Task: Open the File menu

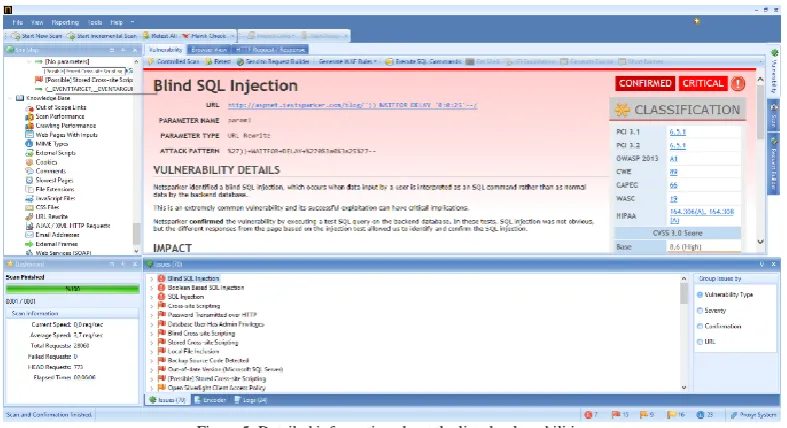Action: point(18,23)
